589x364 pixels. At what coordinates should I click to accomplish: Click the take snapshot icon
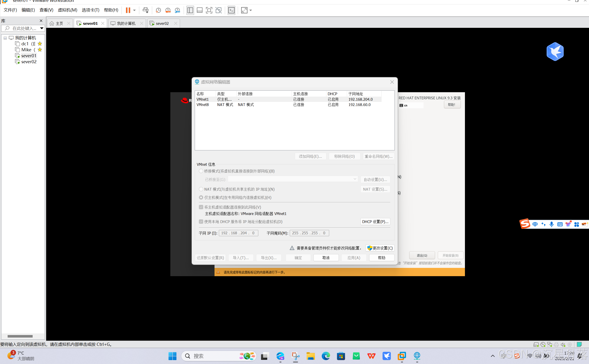pos(158,10)
